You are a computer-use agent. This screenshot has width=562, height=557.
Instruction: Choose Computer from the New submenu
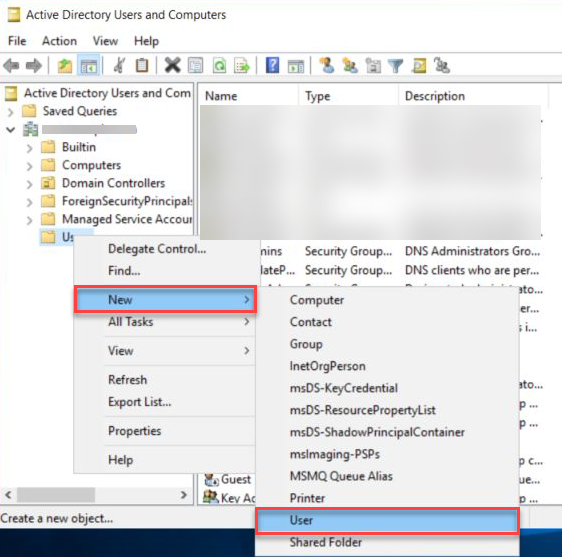(387, 300)
